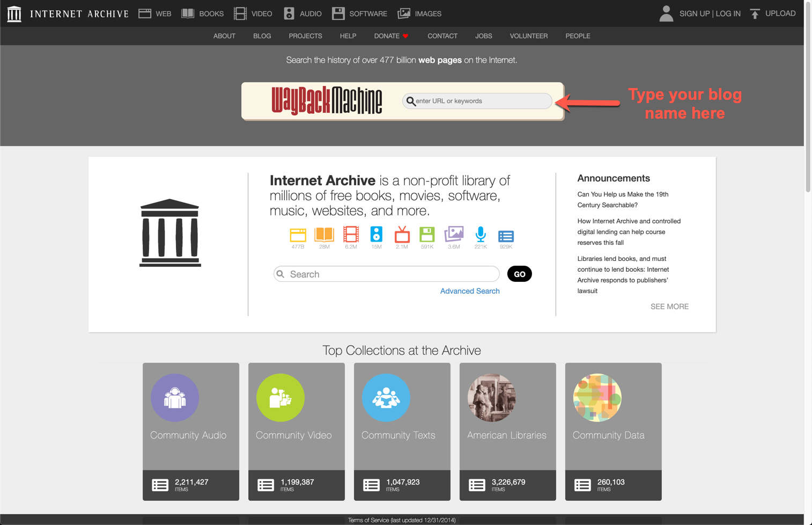Open the publishers' lawsuit announcement
812x525 pixels.
pos(623,275)
